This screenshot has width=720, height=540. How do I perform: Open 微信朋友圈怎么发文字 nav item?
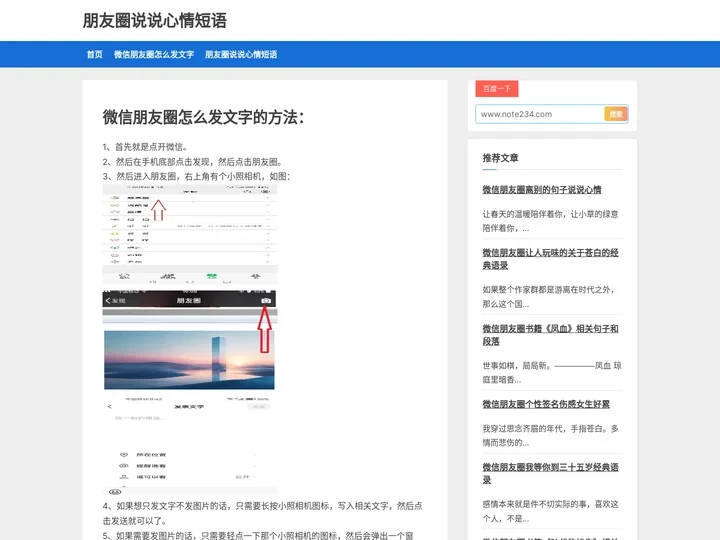[x=154, y=54]
